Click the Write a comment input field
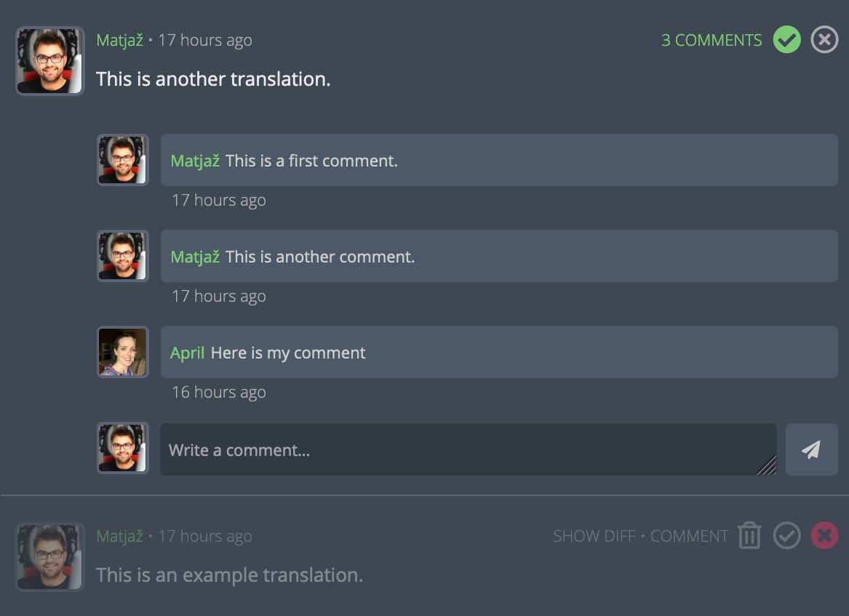849x616 pixels. (x=467, y=450)
